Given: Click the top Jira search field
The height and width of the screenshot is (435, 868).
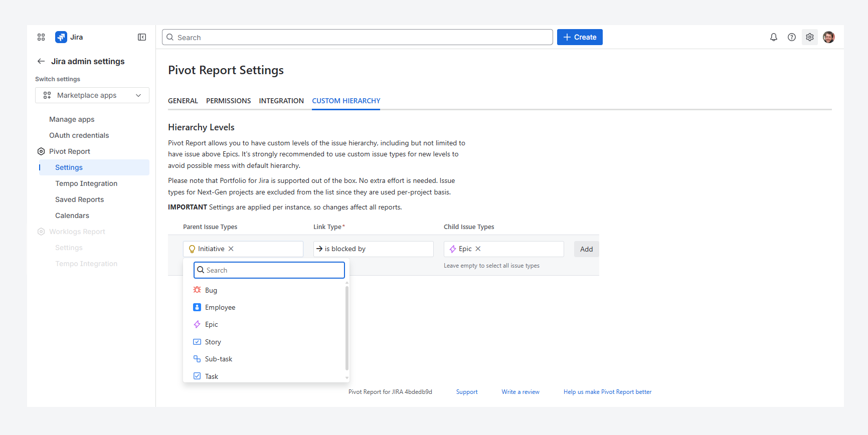Looking at the screenshot, I should coord(358,37).
